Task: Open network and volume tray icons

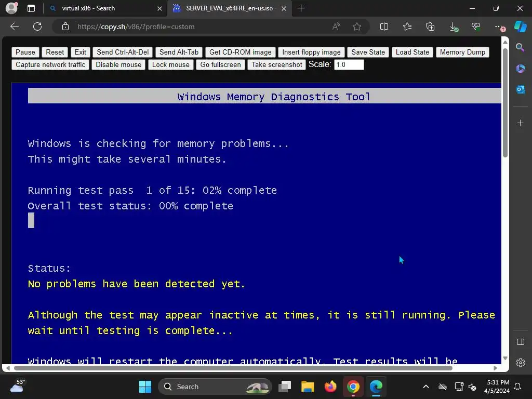Action: pos(465,387)
